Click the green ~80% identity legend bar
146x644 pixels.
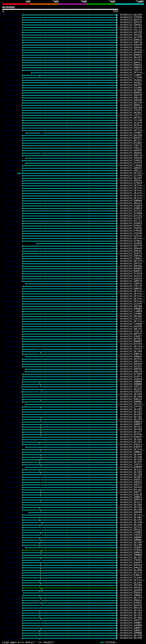pos(101,4)
